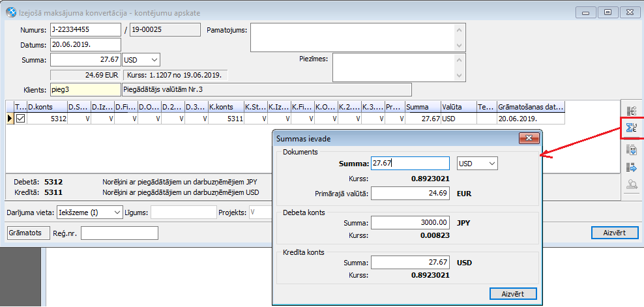Click the USD cell in the Valūta column
The image size is (644, 307).
pos(459,119)
